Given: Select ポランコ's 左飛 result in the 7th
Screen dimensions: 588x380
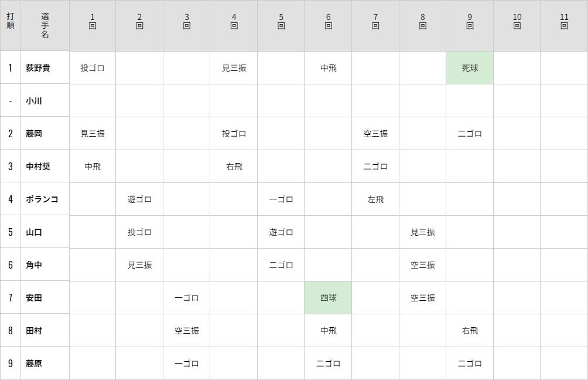Looking at the screenshot, I should tap(375, 199).
